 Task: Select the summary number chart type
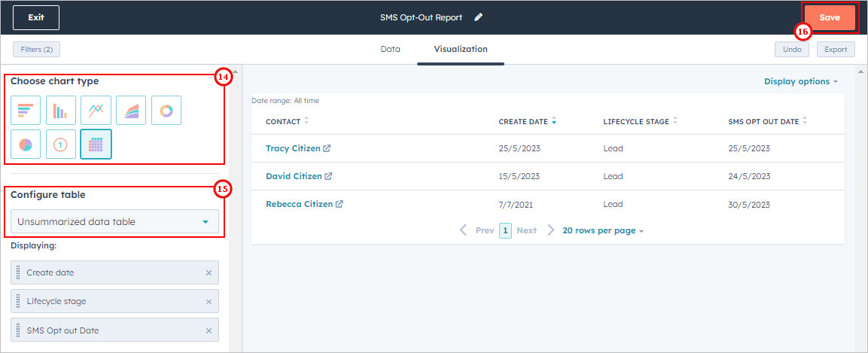coord(61,145)
